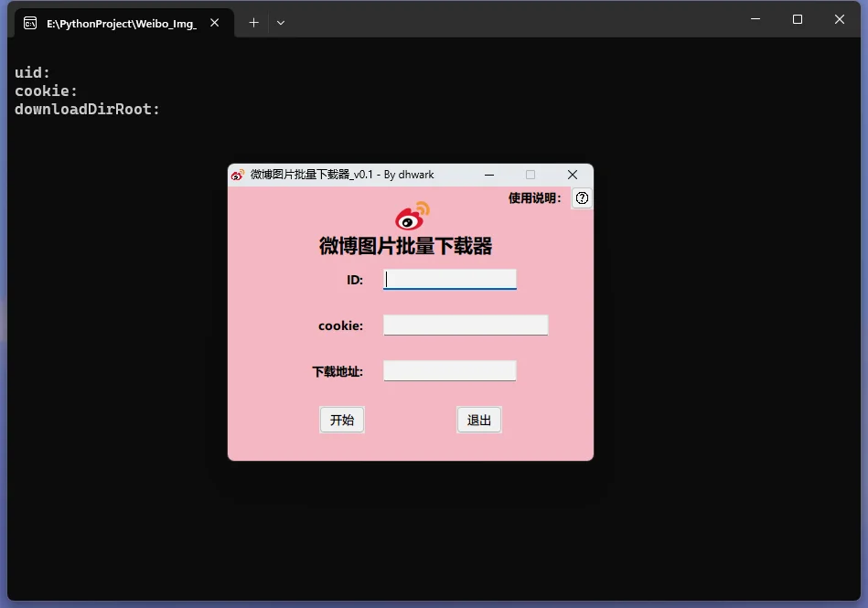The height and width of the screenshot is (608, 868).
Task: Click into the cookie input field
Action: 466,325
